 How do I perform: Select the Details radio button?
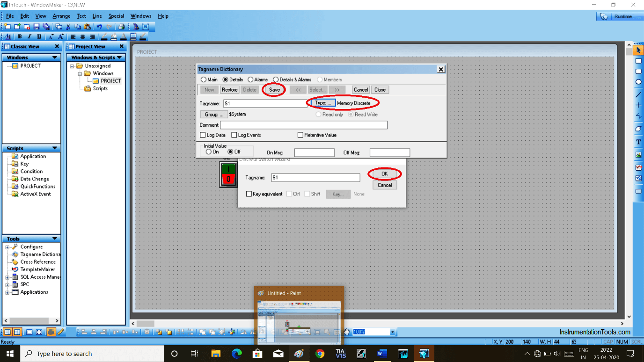pos(226,80)
